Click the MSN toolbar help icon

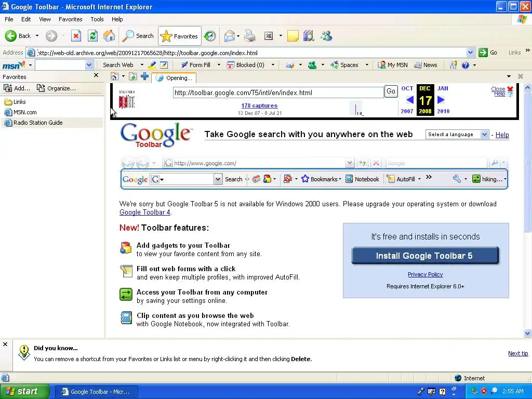[465, 65]
